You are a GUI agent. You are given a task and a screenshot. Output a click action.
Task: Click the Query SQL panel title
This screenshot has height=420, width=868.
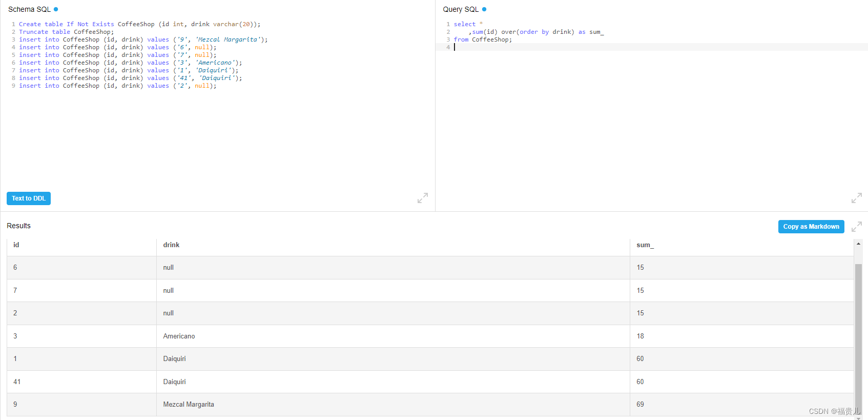(461, 9)
